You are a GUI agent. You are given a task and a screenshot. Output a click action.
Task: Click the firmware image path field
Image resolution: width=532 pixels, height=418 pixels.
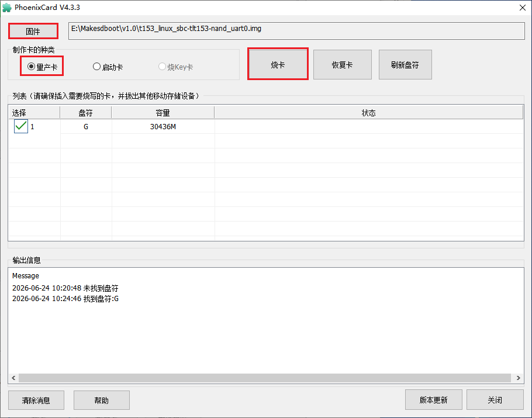[x=296, y=31]
